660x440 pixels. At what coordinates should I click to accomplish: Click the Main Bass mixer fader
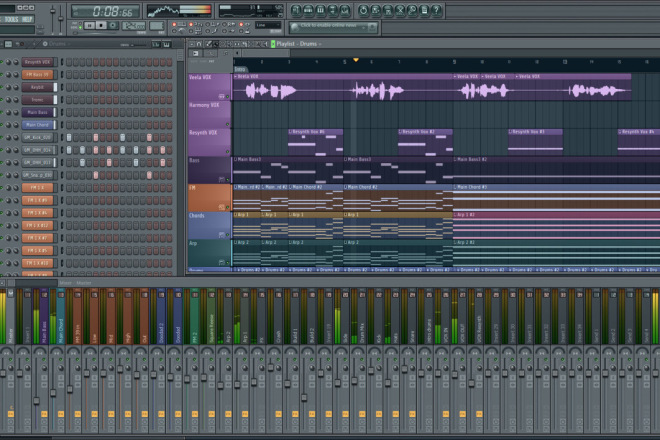(37, 401)
